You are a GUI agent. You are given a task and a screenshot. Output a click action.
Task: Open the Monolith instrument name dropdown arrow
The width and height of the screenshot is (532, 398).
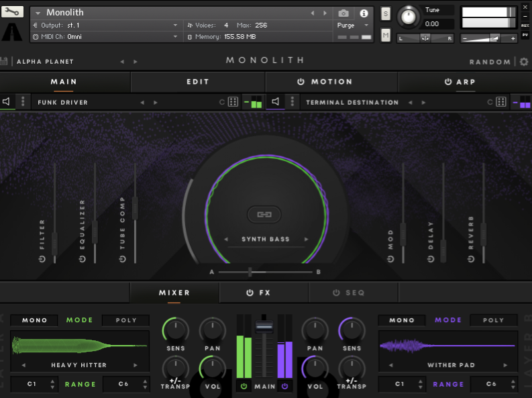pos(38,13)
